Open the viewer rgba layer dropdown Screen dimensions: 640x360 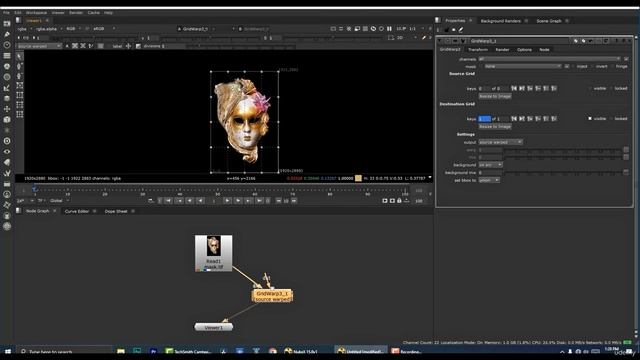[24, 29]
